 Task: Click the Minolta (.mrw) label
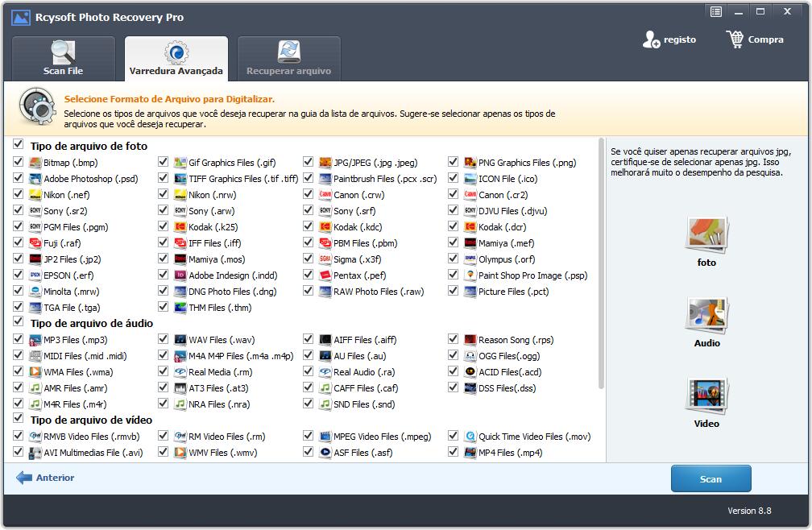click(72, 292)
